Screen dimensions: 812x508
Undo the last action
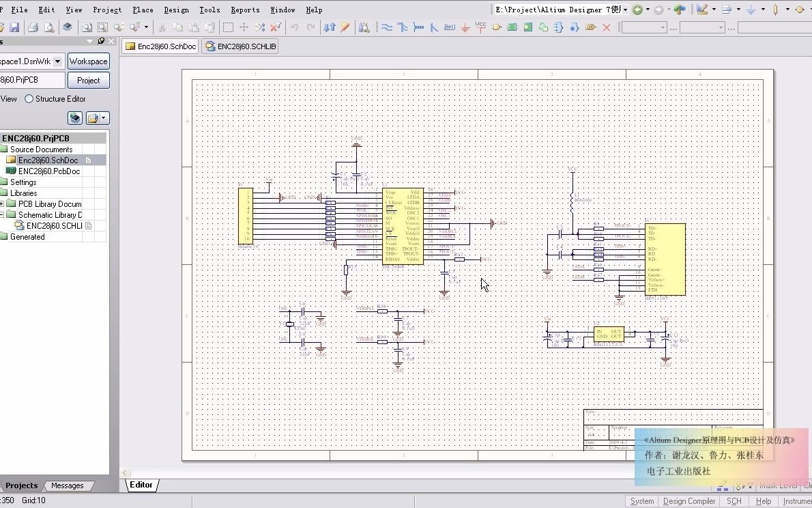pos(294,27)
